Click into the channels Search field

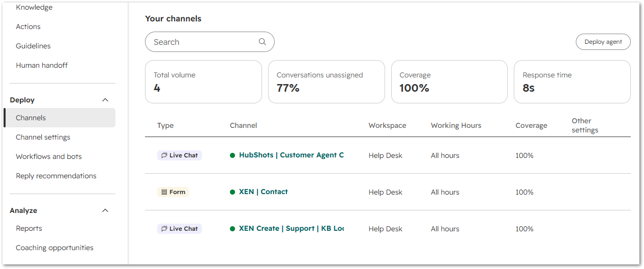point(210,42)
